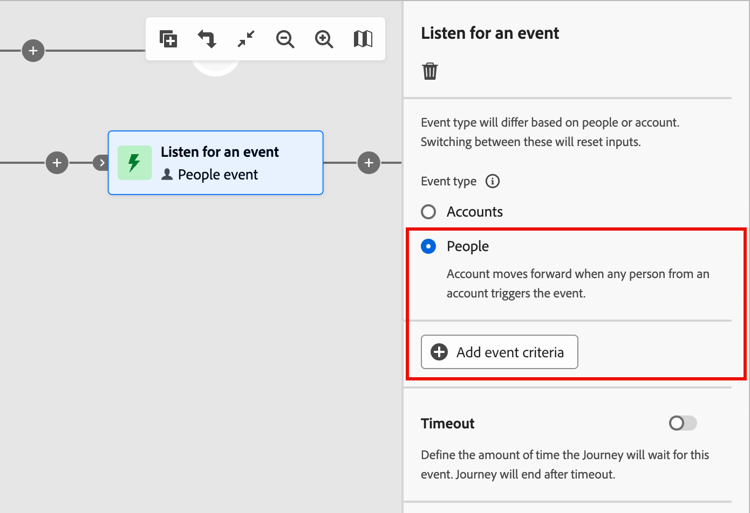Add node via plus on top path
The height and width of the screenshot is (513, 750).
(x=33, y=51)
